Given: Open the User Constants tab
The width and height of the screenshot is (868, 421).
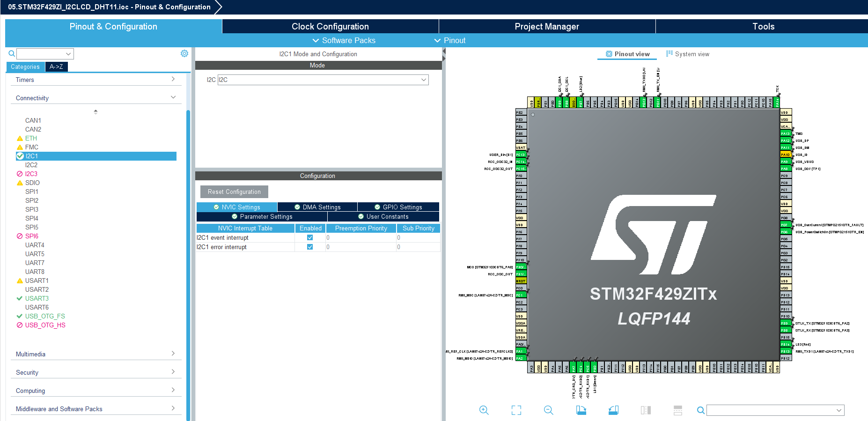Looking at the screenshot, I should [x=383, y=216].
